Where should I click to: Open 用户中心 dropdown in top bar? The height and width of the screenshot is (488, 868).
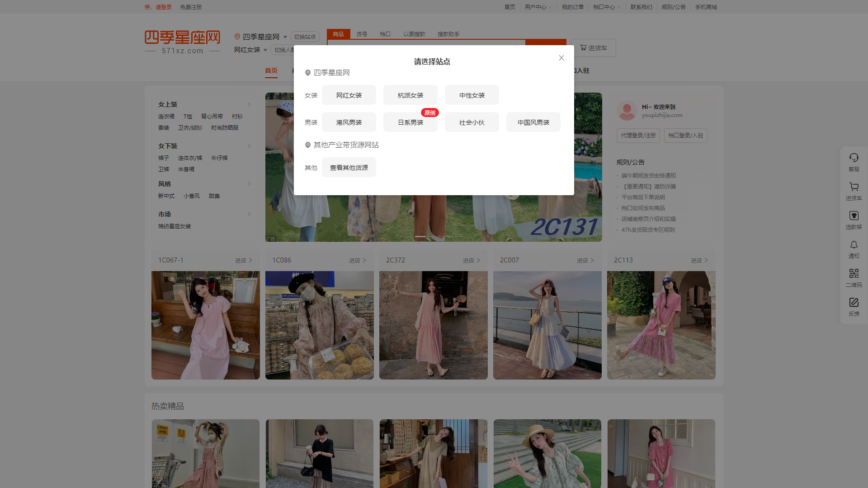click(538, 7)
